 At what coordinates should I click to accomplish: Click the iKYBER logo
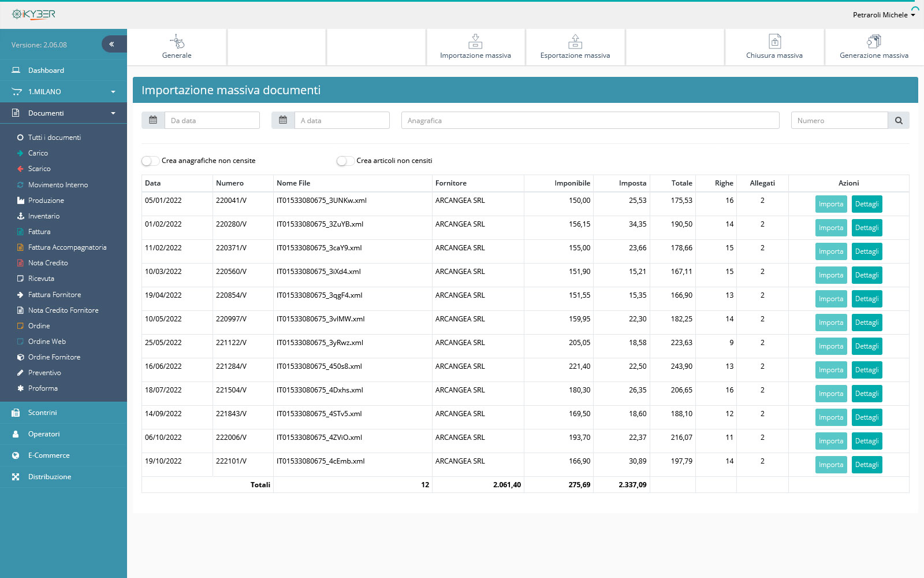[x=33, y=14]
